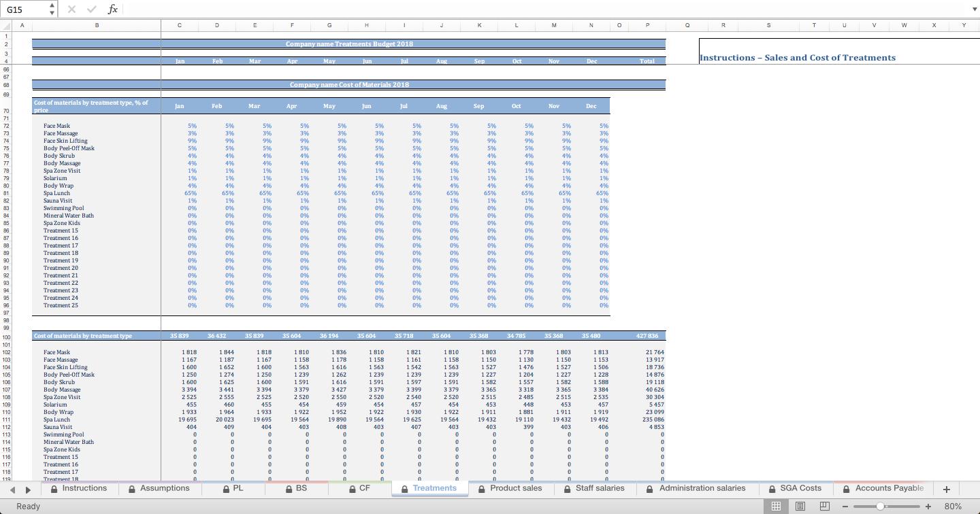Click the zoom in plus button

pyautogui.click(x=928, y=507)
